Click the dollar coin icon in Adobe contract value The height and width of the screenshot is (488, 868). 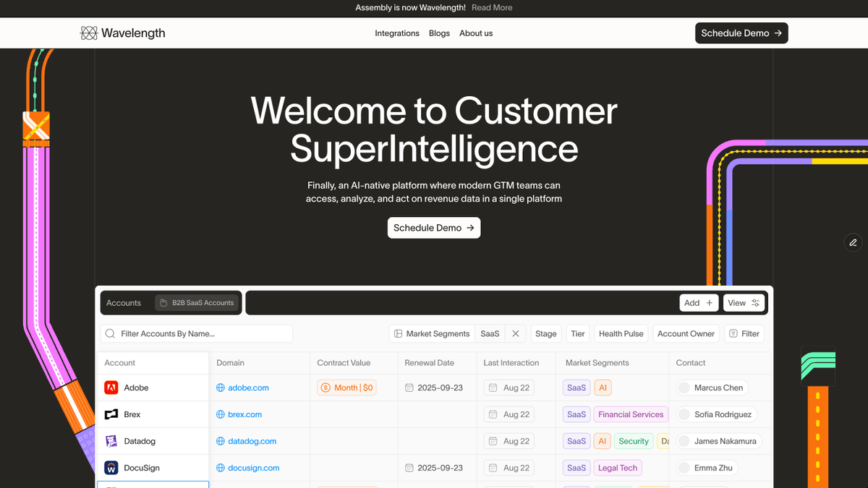(325, 388)
